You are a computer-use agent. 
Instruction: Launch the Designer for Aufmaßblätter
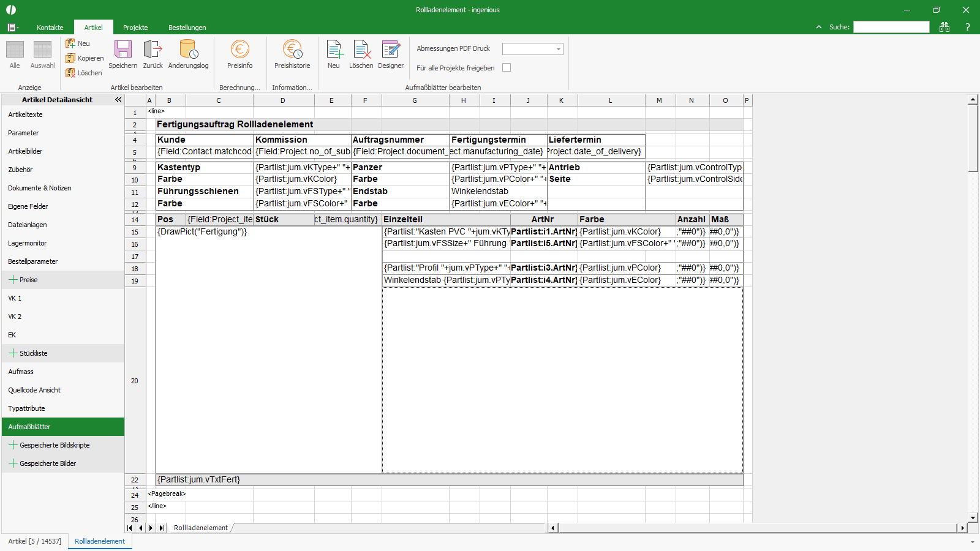[x=391, y=54]
